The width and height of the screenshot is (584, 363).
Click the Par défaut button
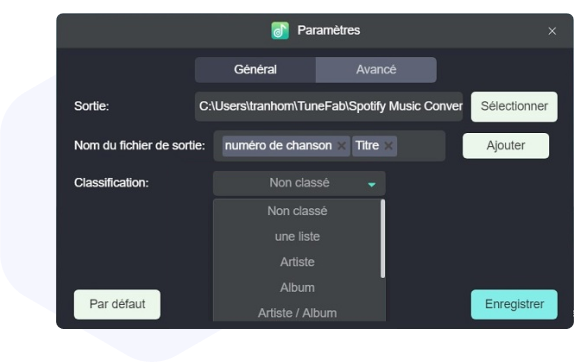pos(117,304)
